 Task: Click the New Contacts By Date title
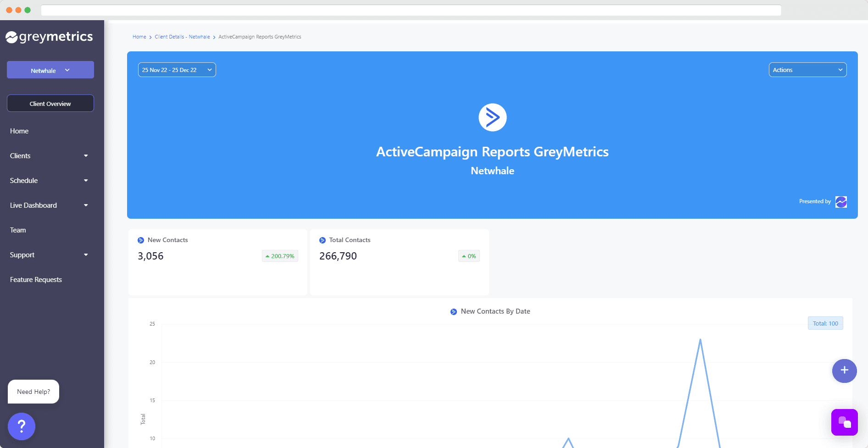(495, 311)
